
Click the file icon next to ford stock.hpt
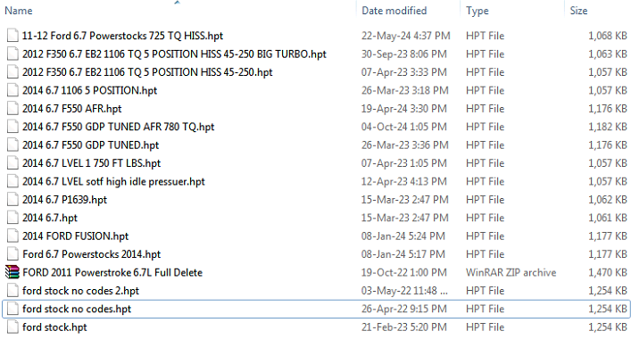pos(12,327)
